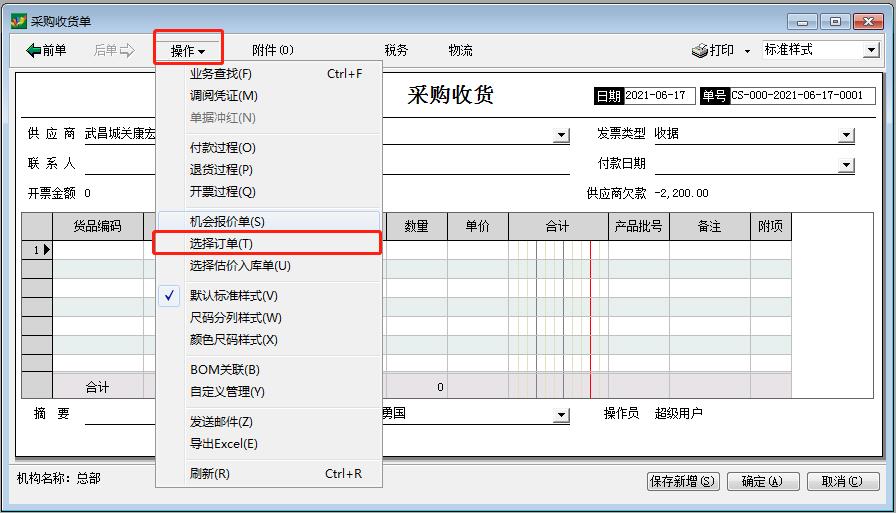Expand the 供应商 dropdown arrow
Viewport: 896px width, 513px height.
(562, 135)
